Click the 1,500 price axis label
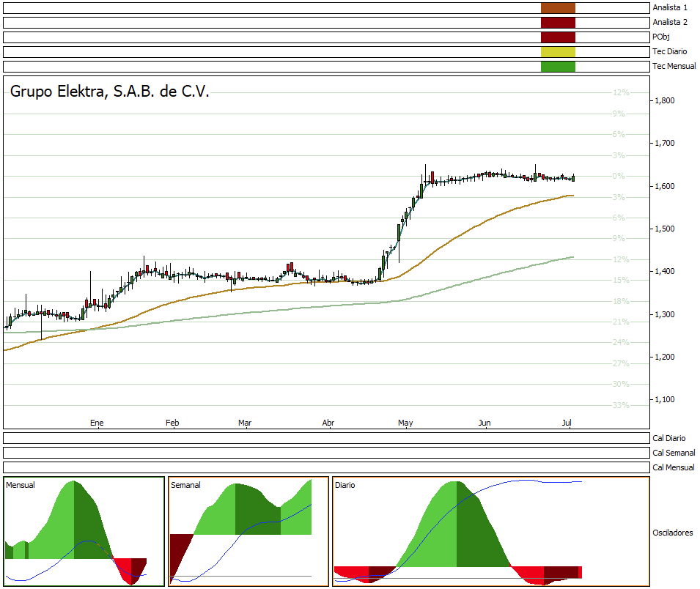Image resolution: width=700 pixels, height=589 pixels. click(665, 229)
